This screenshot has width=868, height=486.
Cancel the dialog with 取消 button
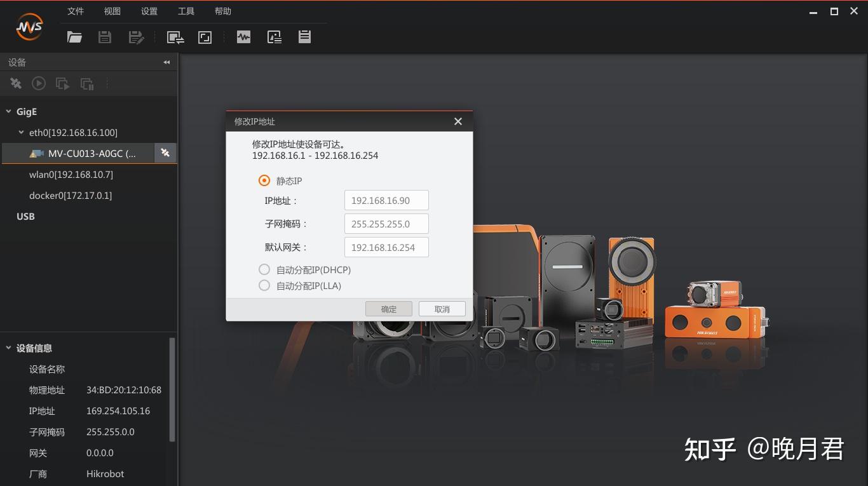(442, 309)
